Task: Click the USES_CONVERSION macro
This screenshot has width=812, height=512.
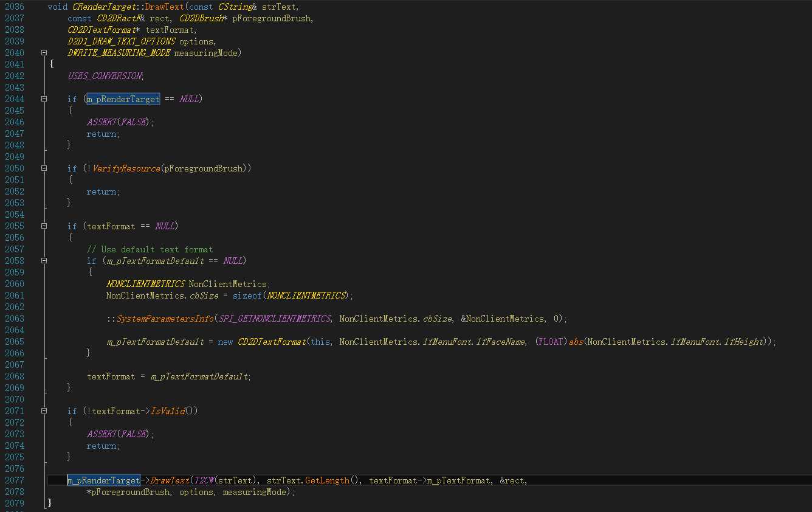Action: 105,76
